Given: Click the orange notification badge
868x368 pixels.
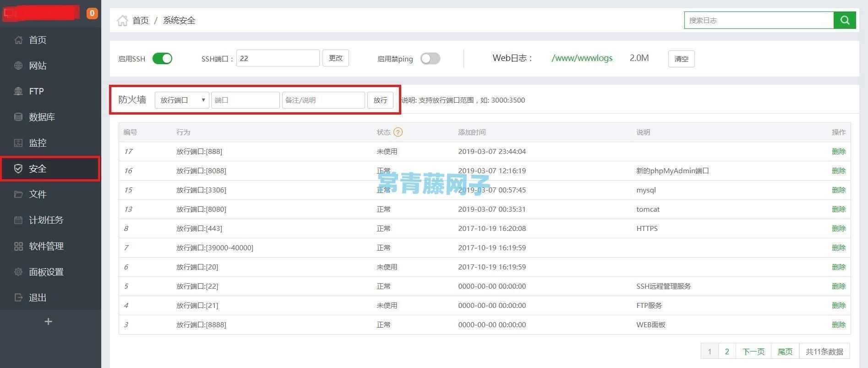Looking at the screenshot, I should [92, 13].
